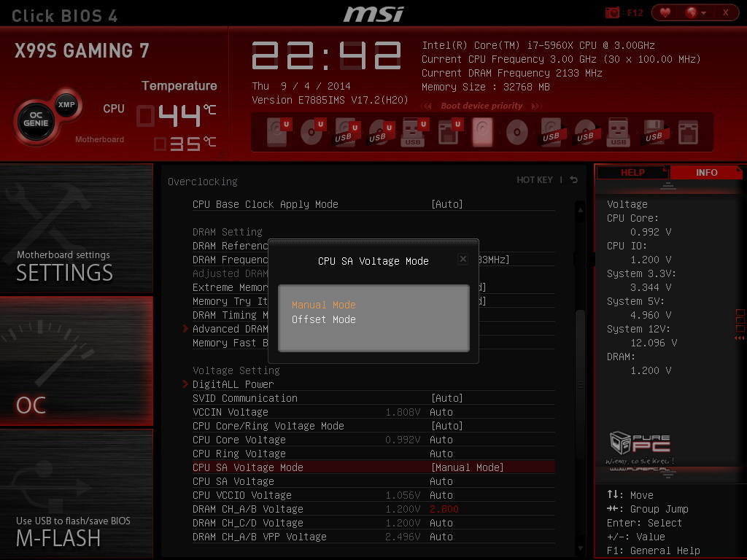Screen dimensions: 747x560
Task: Edit DRAM CH_A/B Voltage red 2.800 value
Action: click(444, 509)
